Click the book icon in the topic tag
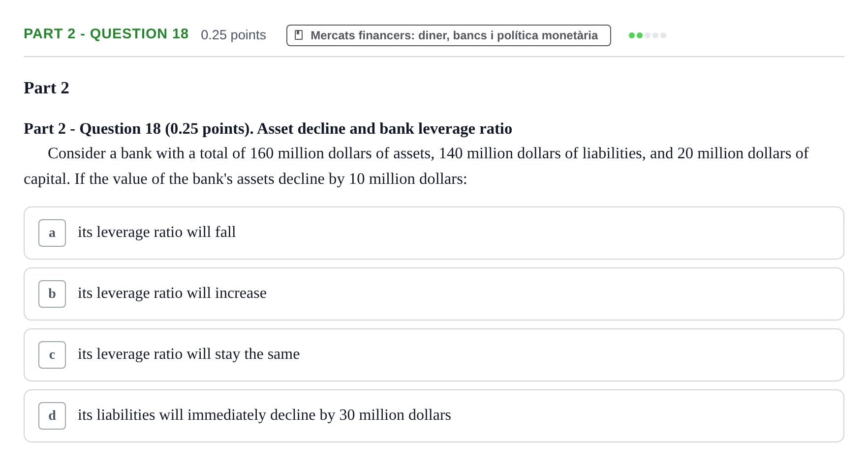 299,35
